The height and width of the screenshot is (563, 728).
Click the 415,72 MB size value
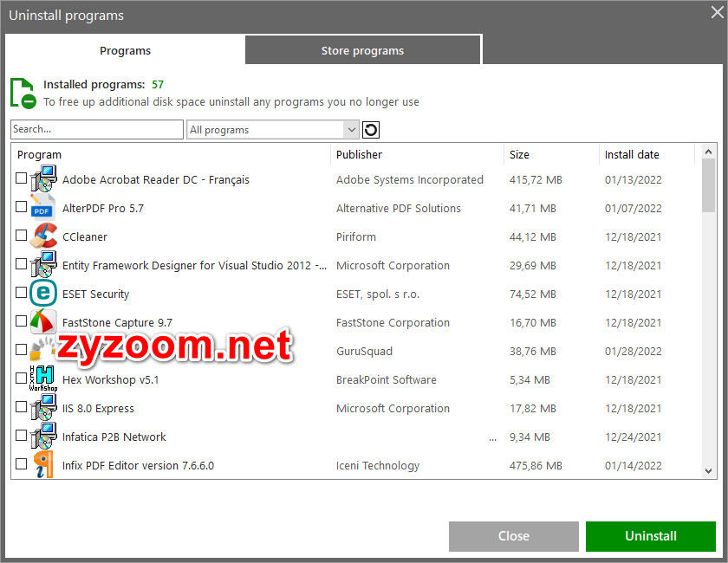[536, 179]
